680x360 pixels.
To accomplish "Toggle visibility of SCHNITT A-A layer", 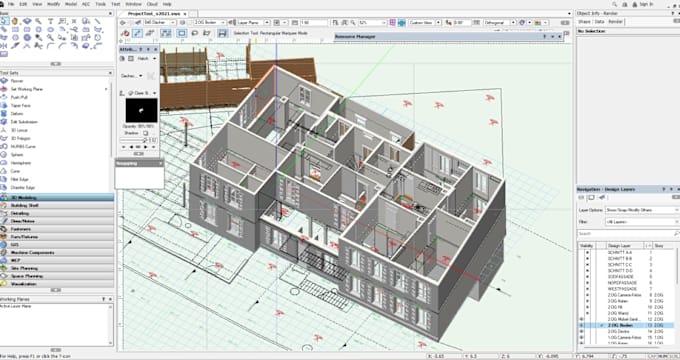I will coord(588,252).
